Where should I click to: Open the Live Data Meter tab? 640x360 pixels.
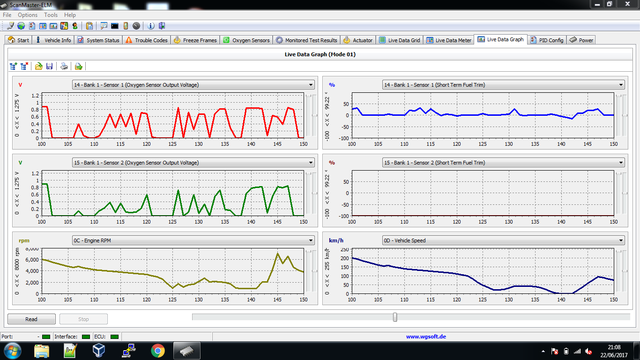pos(449,40)
